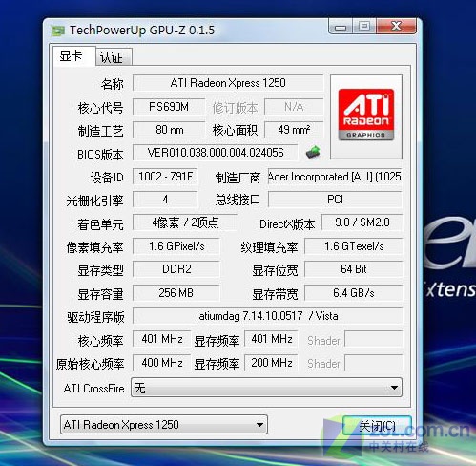Click the atiumdag 7.14.10.0517 driver field
This screenshot has height=466, width=476.
click(267, 316)
